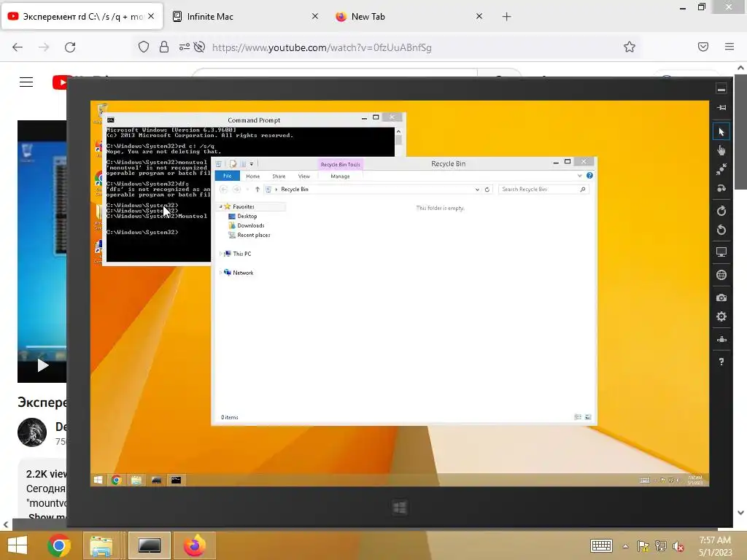Viewport: 747px width, 560px height.
Task: Open the host Windows Start button
Action: pyautogui.click(x=18, y=545)
